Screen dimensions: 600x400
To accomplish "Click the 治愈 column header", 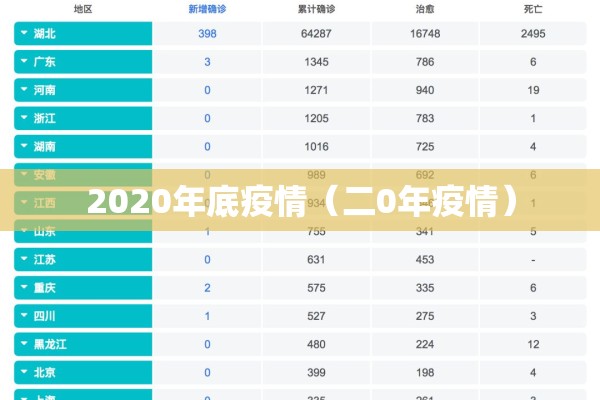I will [x=425, y=9].
